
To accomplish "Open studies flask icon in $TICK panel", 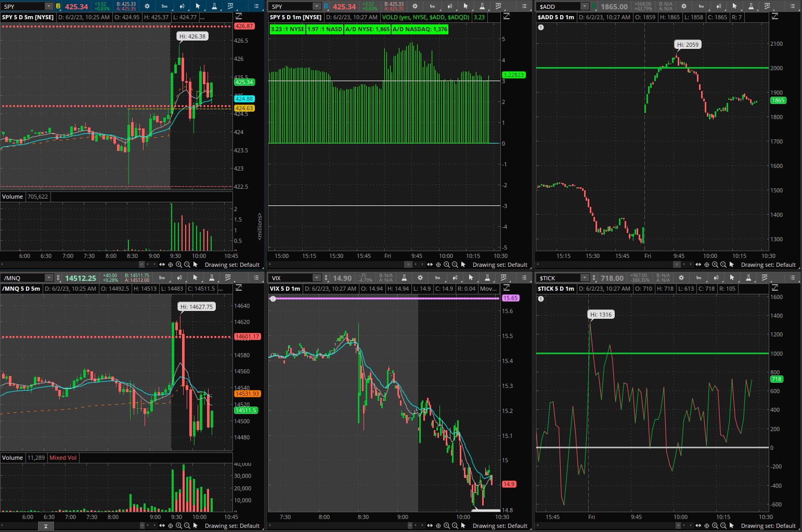I will pyautogui.click(x=748, y=278).
